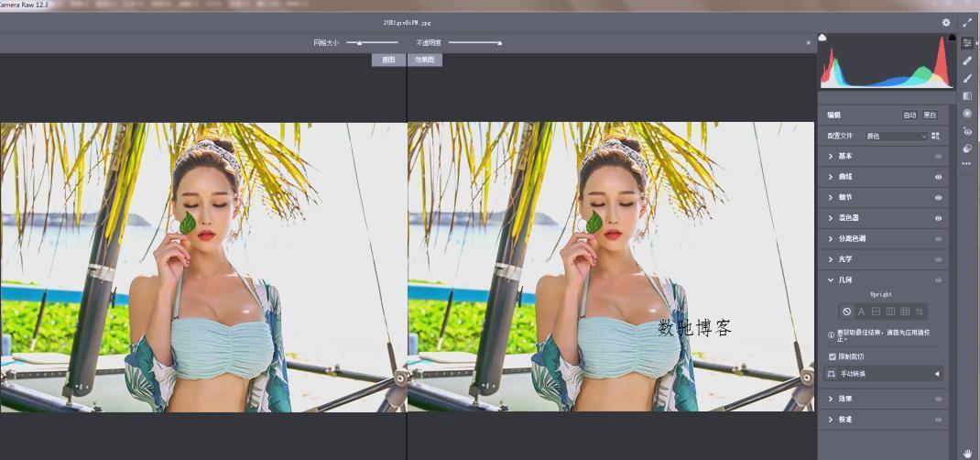Toggle shadow clipping warning on histogram
The image size is (980, 460).
click(822, 38)
